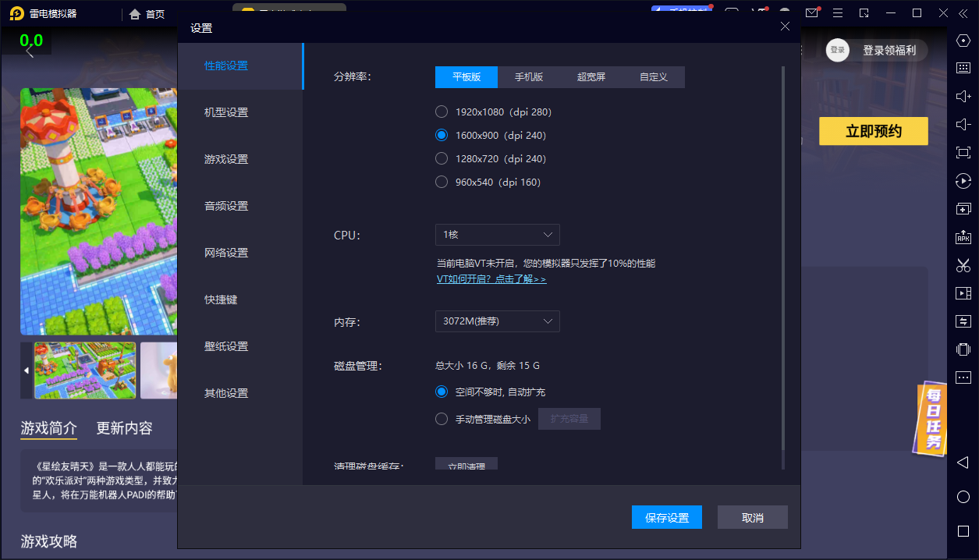Viewport: 979px width, 560px height.
Task: Start the operation recorder icon
Action: [x=963, y=181]
